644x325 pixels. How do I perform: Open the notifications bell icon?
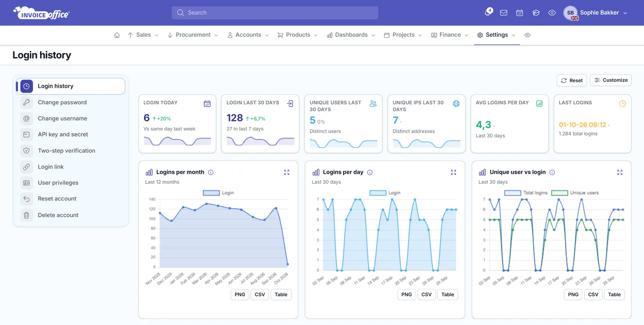click(488, 13)
